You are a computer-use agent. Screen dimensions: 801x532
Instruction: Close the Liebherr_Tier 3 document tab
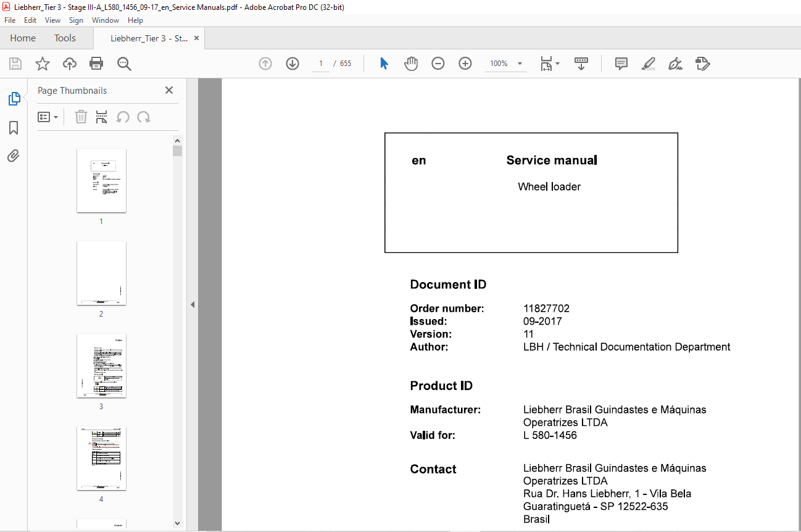click(196, 38)
